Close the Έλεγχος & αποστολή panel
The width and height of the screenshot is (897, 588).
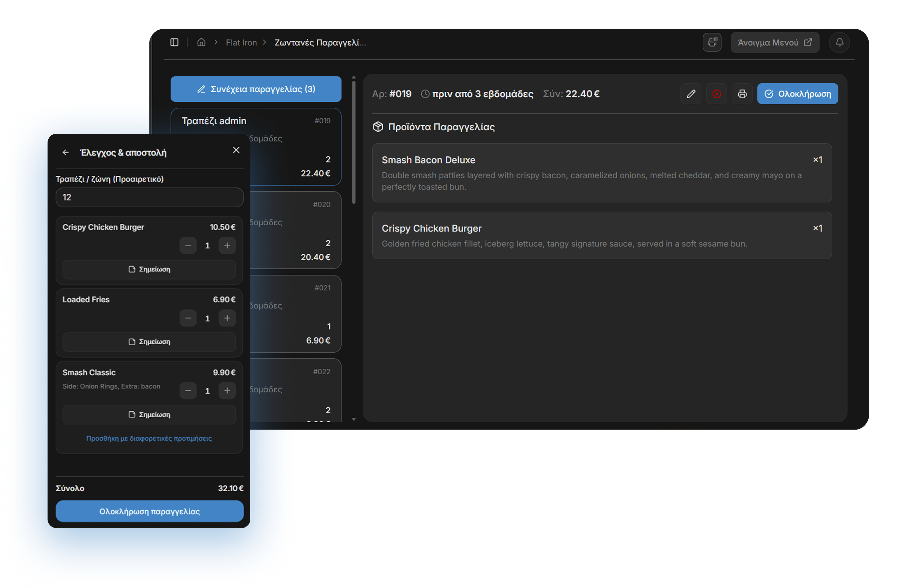[x=236, y=150]
